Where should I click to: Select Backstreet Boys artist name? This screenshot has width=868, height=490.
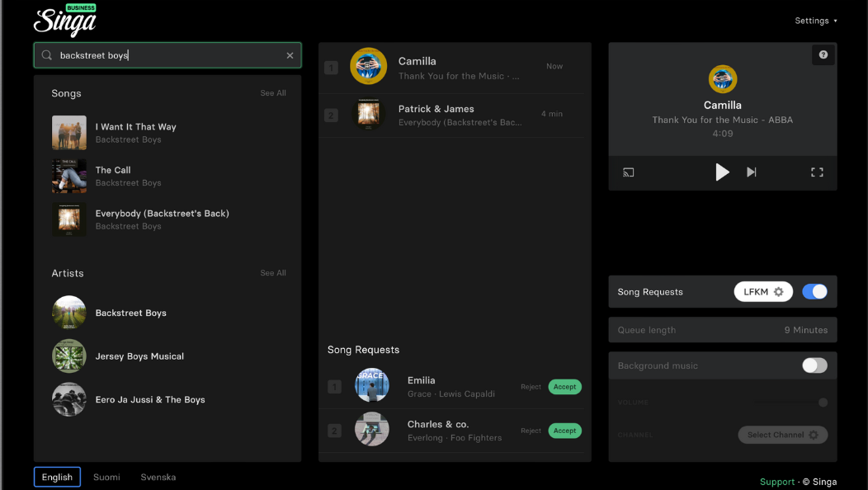[x=130, y=313]
